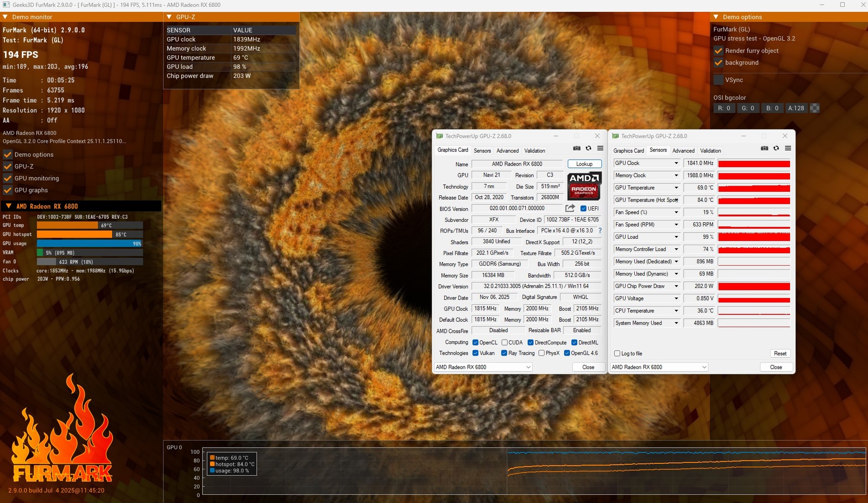The width and height of the screenshot is (868, 503).
Task: Switch to Sensors tab in Graphics Card window
Action: (x=482, y=151)
